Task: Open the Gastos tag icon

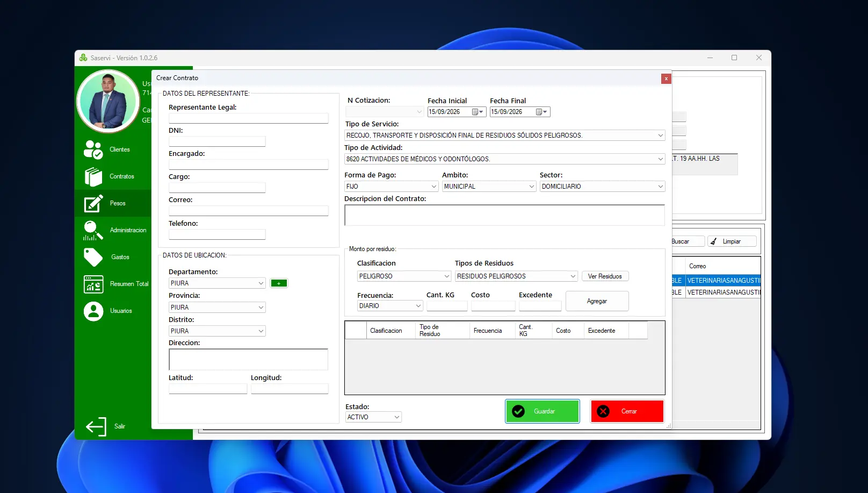Action: 93,258
